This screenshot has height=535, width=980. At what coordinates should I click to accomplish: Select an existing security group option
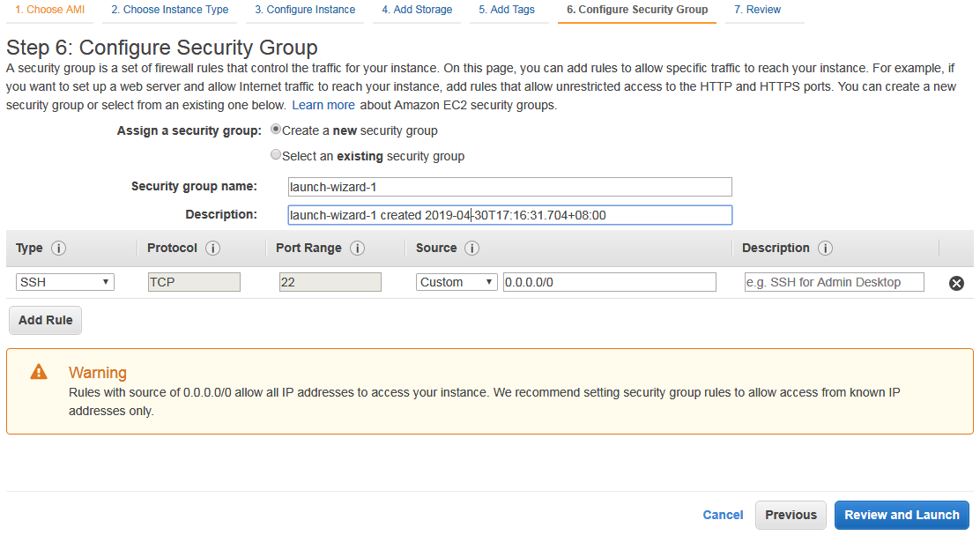point(276,155)
